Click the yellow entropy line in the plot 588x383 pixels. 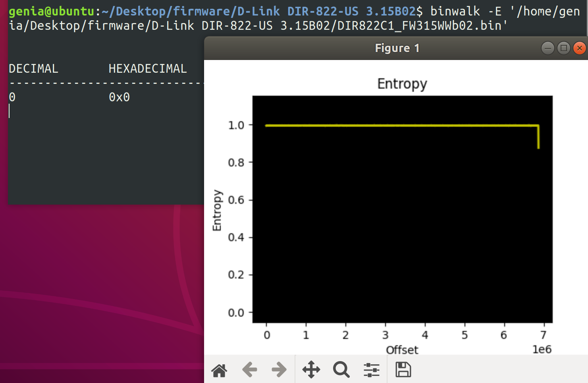pyautogui.click(x=397, y=126)
